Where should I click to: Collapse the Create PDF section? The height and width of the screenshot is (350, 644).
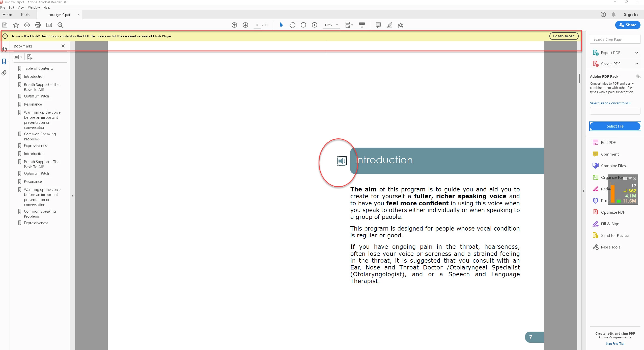(636, 64)
